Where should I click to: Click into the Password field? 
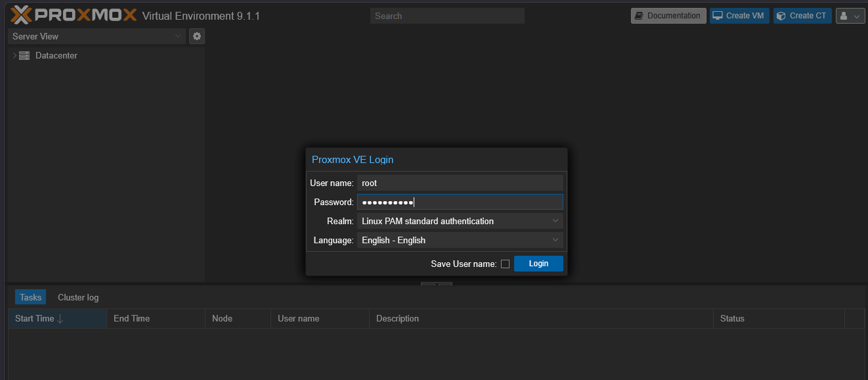(x=460, y=202)
